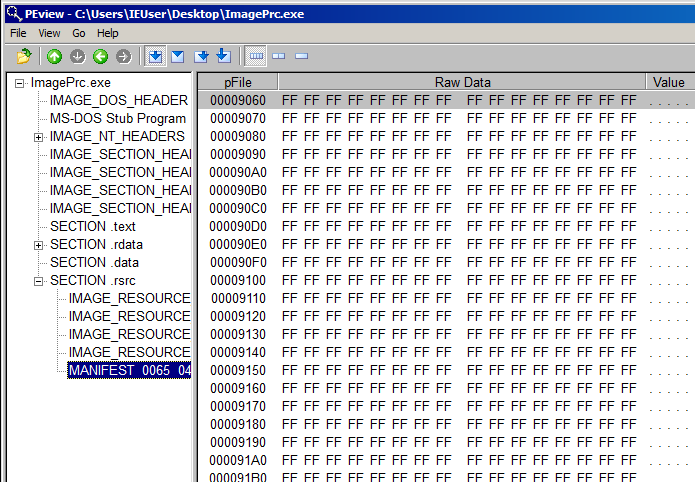The width and height of the screenshot is (695, 482).
Task: Open the File menu
Action: point(18,33)
